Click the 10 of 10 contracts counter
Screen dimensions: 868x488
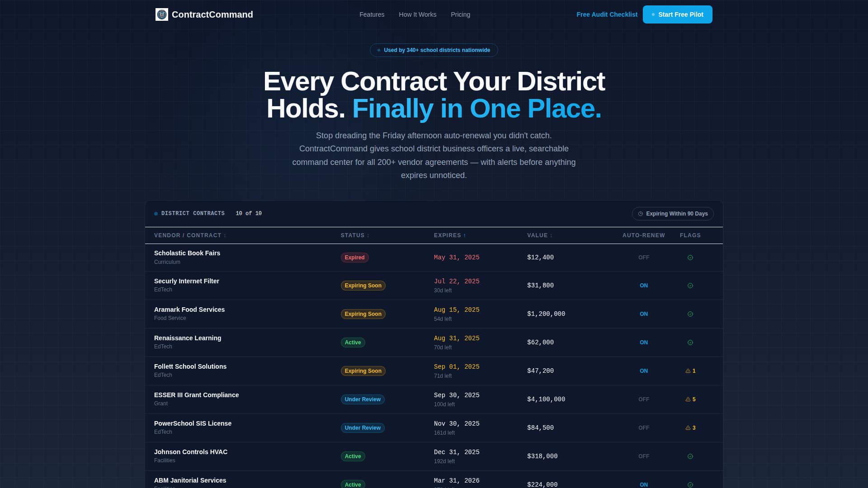click(249, 213)
